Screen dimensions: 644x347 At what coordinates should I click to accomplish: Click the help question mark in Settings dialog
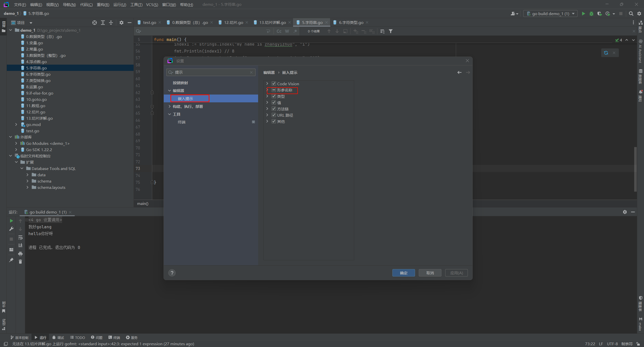point(172,273)
